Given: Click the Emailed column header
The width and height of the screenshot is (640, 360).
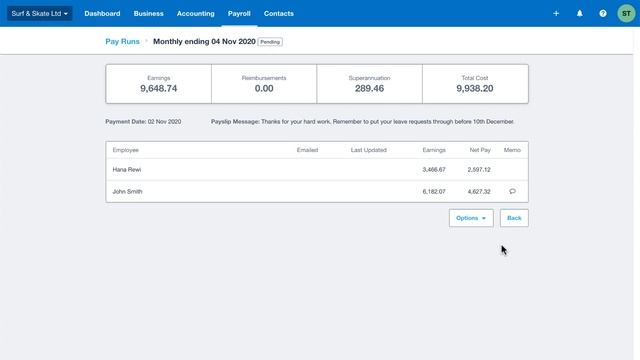Looking at the screenshot, I should click(x=307, y=150).
